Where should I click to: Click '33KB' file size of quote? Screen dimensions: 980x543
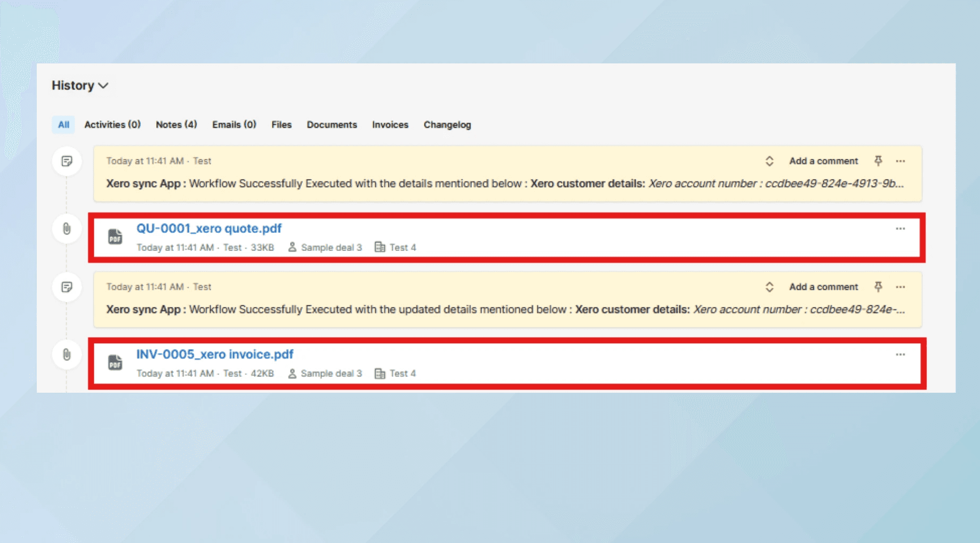pos(262,247)
